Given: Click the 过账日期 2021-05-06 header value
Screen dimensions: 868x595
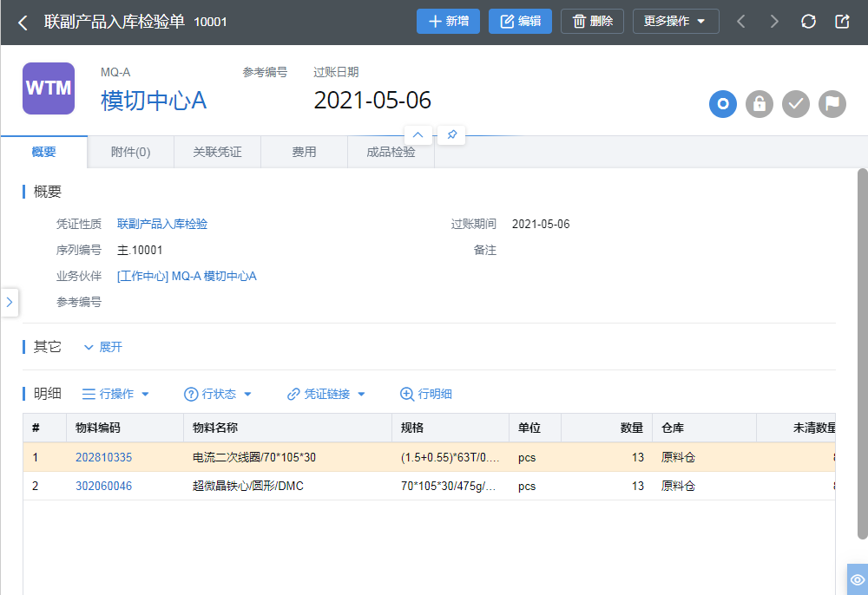Looking at the screenshot, I should point(372,101).
